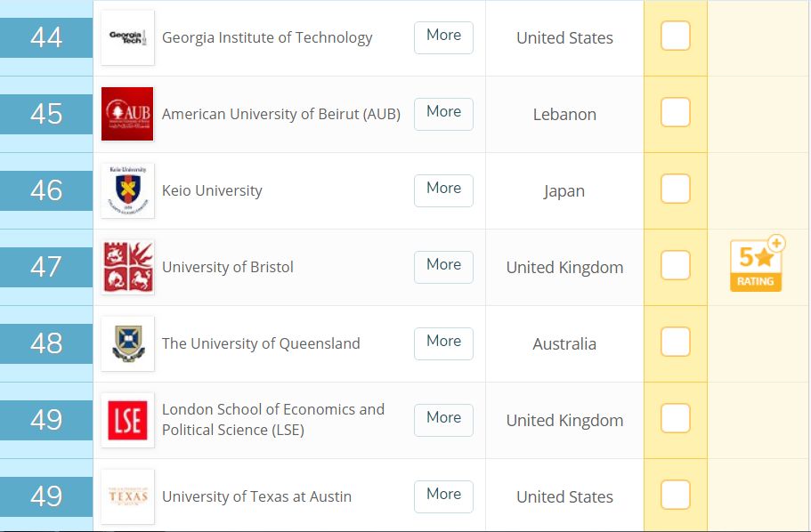This screenshot has width=811, height=532.
Task: Click the University of Bristol crest logo
Action: (x=128, y=267)
